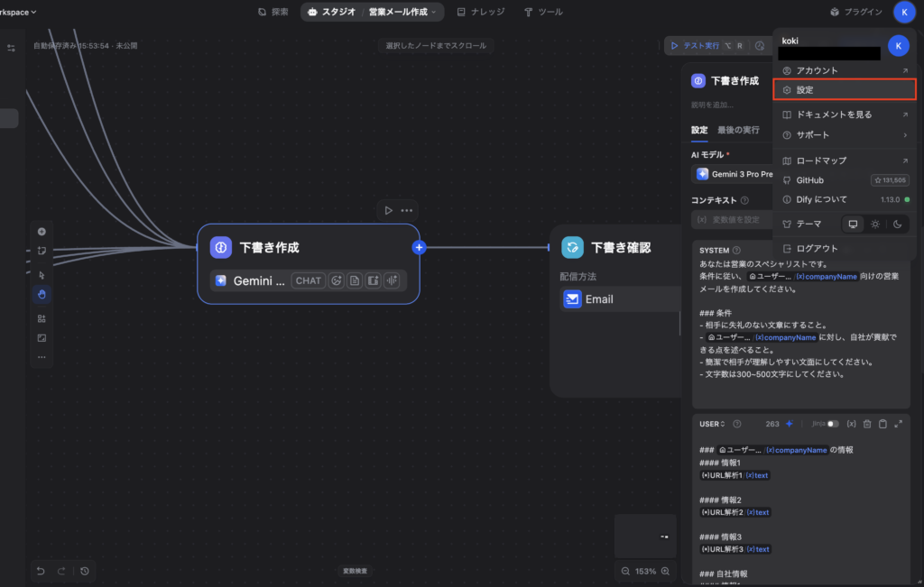Click the add node plus icon in canvas toolbar
The width and height of the screenshot is (924, 587).
42,231
